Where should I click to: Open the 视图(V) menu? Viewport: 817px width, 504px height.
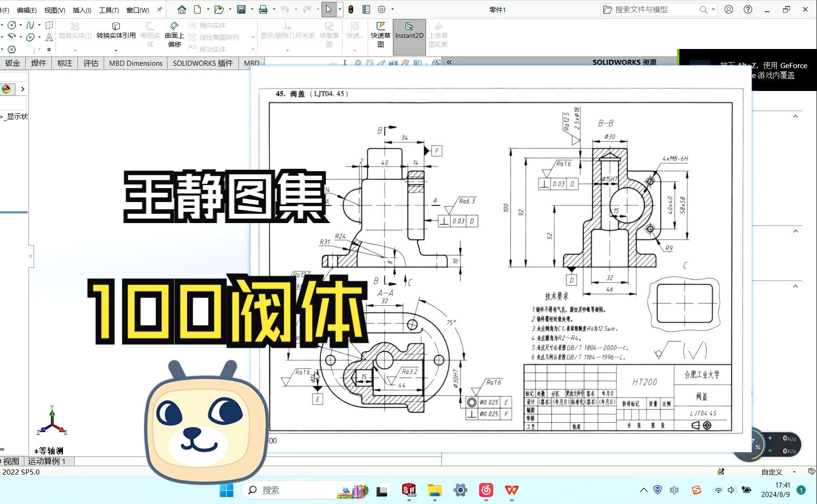click(55, 10)
